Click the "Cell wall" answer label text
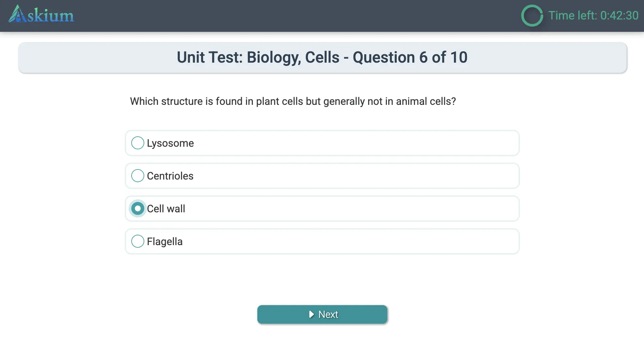This screenshot has height=361, width=644. point(166,209)
